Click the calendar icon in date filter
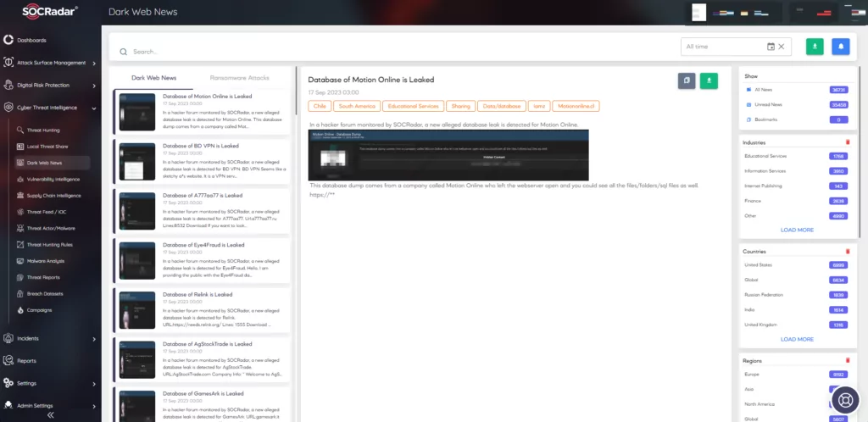Image resolution: width=868 pixels, height=422 pixels. click(x=771, y=47)
